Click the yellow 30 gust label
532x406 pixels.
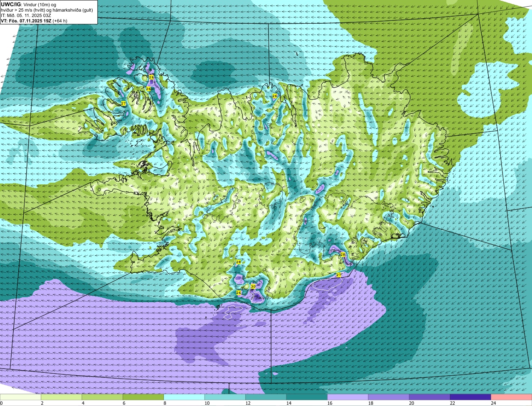253,286
